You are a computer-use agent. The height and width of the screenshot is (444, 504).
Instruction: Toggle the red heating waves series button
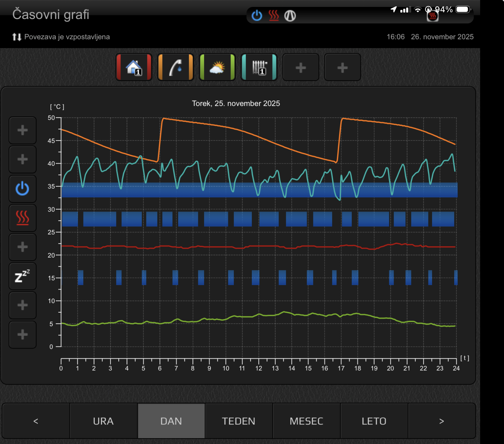click(x=22, y=218)
